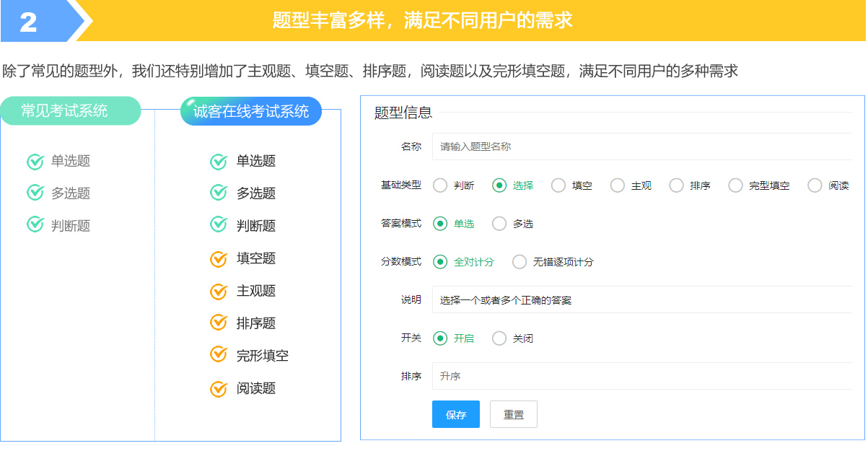The height and width of the screenshot is (464, 868).
Task: Click the 开关 field label
Action: pyautogui.click(x=411, y=338)
